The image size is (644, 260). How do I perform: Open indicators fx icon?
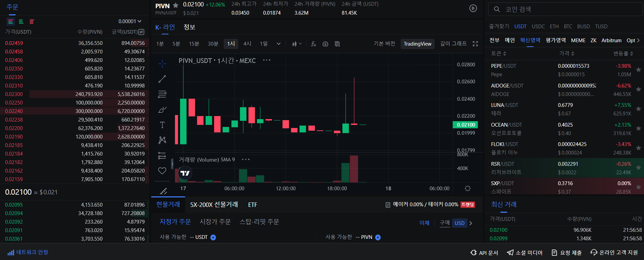(x=313, y=44)
